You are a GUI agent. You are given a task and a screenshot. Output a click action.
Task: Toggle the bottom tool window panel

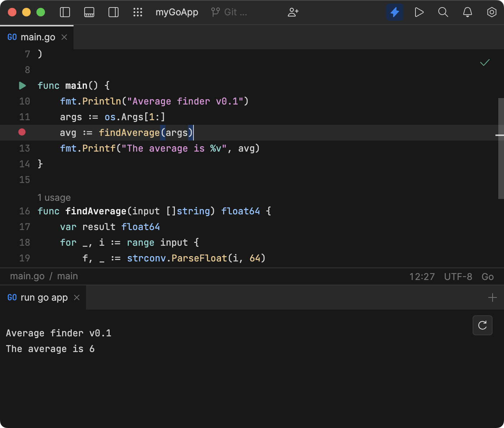pyautogui.click(x=89, y=12)
